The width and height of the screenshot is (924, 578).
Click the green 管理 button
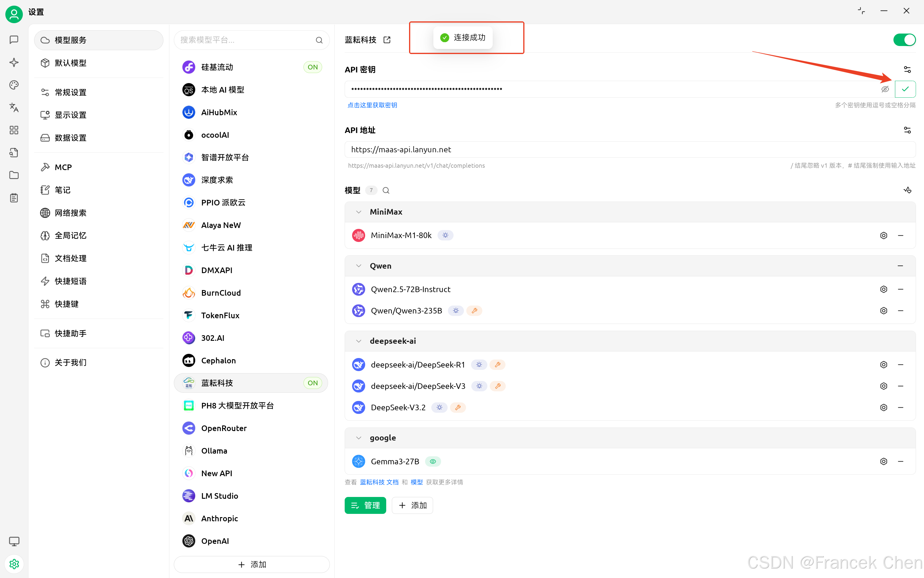coord(365,505)
